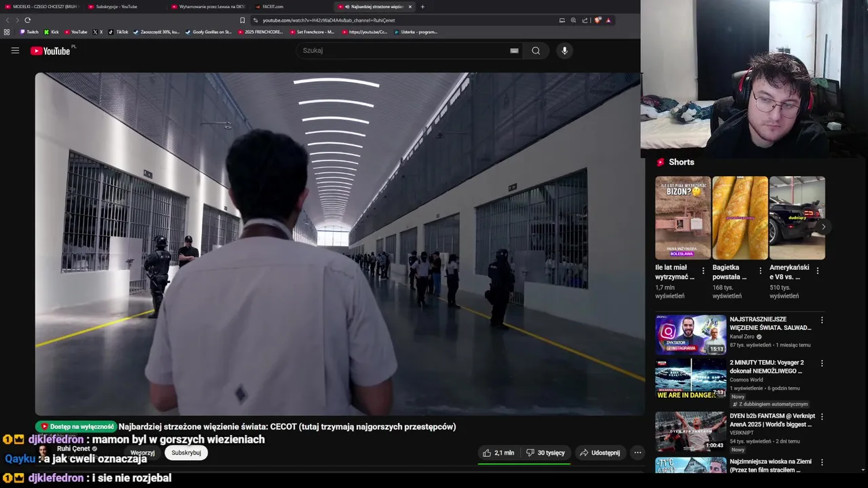Open options for the NAJSTRASZNIEJSZE WIĘZIENIE ŚWIATA video

point(822,320)
